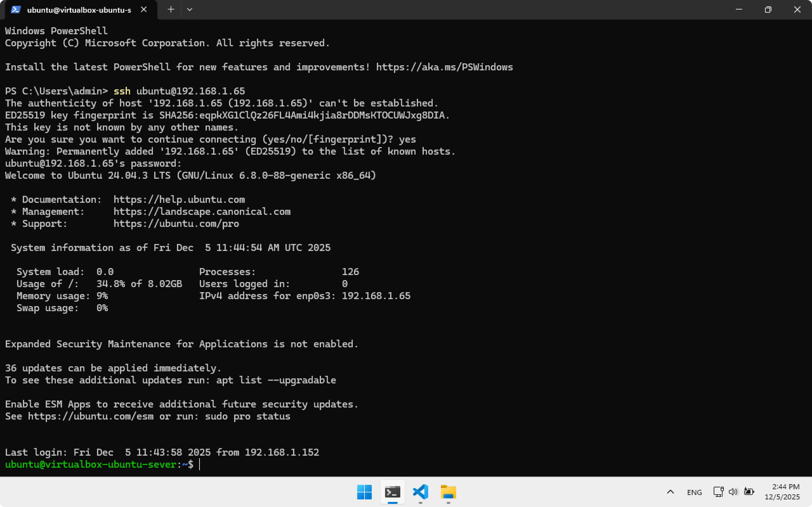Open the Windows Start menu
The height and width of the screenshot is (507, 812).
[x=364, y=492]
